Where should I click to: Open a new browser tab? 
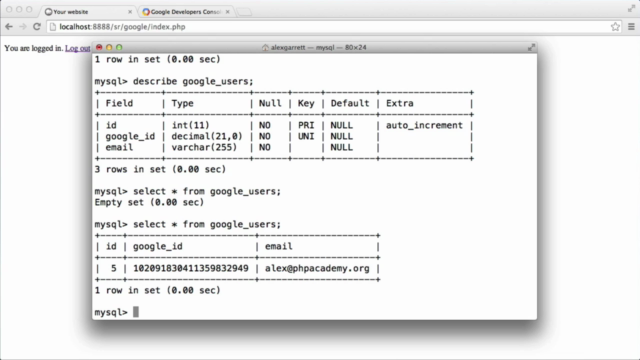[244, 12]
